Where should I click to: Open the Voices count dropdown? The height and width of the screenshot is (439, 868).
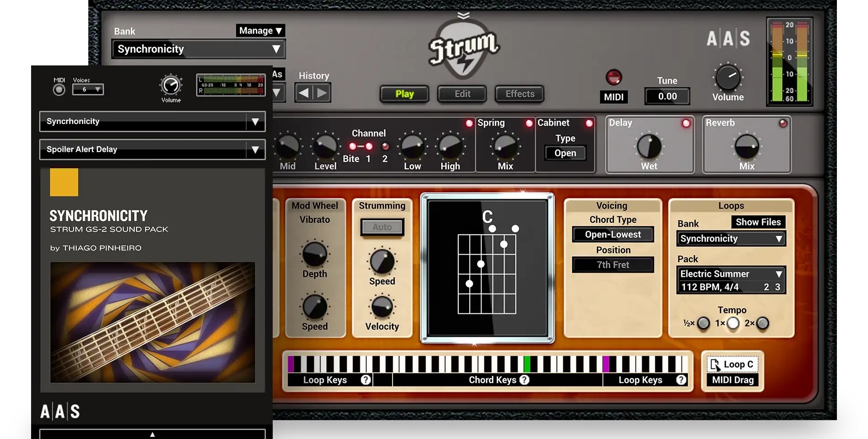88,90
